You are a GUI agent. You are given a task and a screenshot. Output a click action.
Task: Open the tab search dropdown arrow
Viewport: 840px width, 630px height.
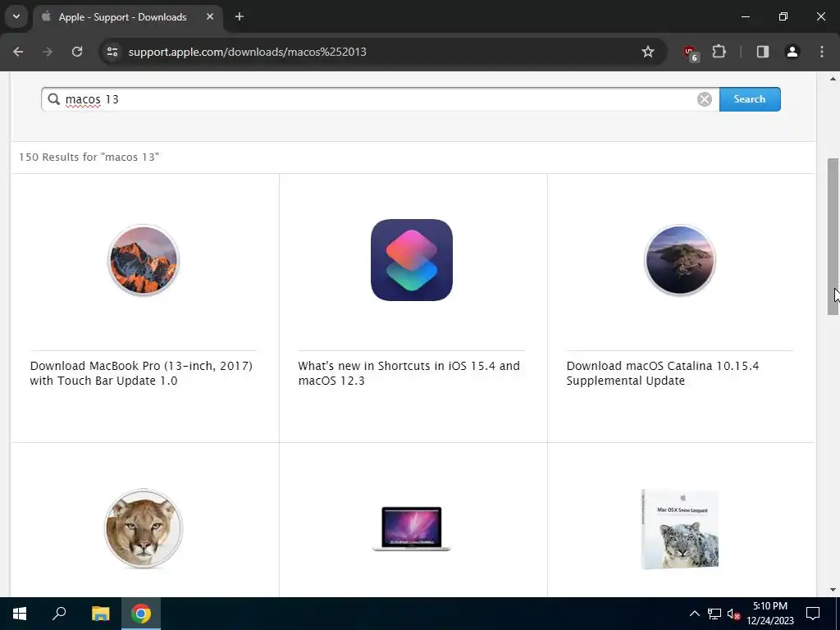[x=16, y=16]
